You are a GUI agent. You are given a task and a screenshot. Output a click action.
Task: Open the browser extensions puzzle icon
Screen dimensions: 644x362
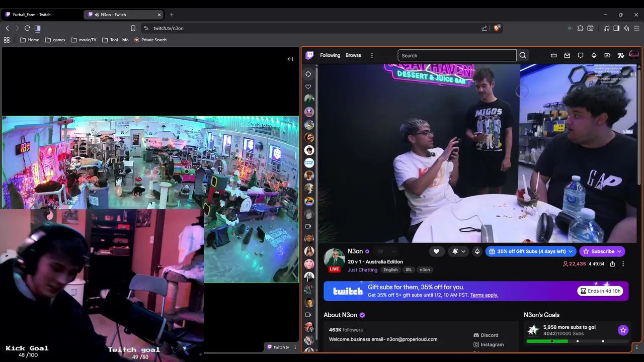pyautogui.click(x=580, y=28)
